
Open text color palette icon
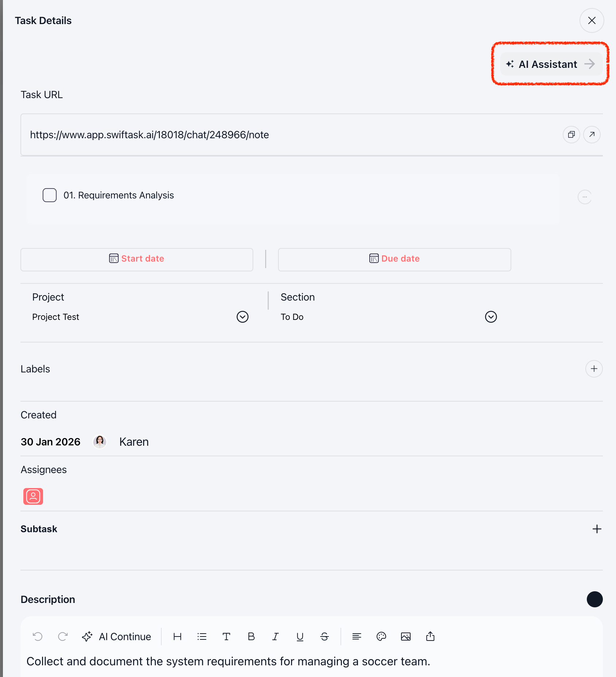pyautogui.click(x=381, y=637)
